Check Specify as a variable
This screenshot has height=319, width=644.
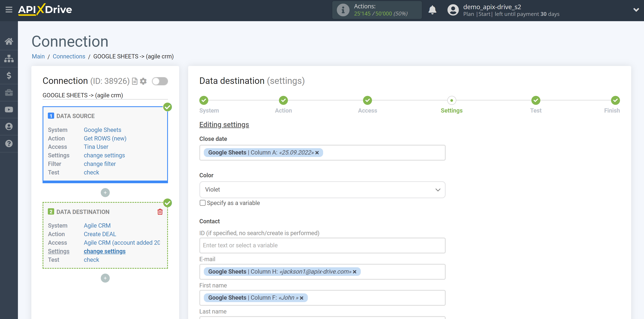pos(203,203)
